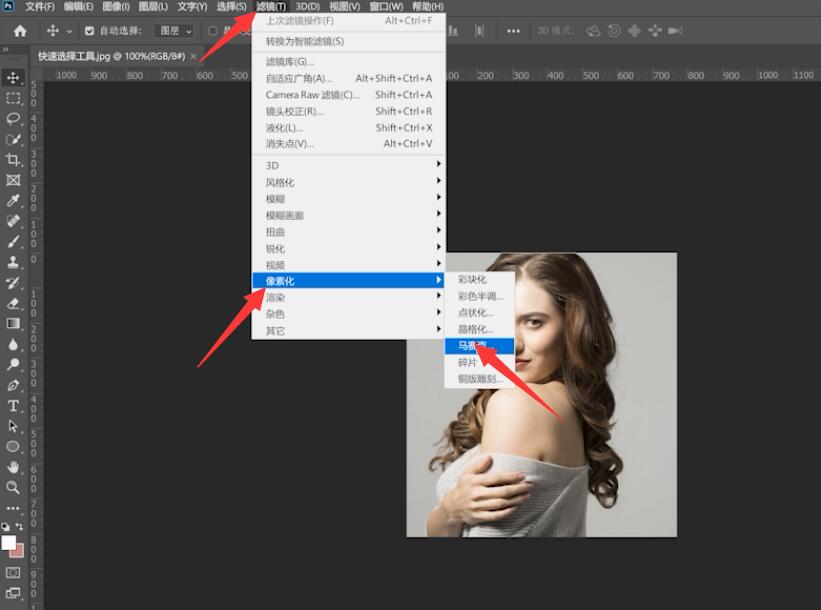Screen dimensions: 821x610
Task: Select the Dodge tool
Action: tap(13, 364)
